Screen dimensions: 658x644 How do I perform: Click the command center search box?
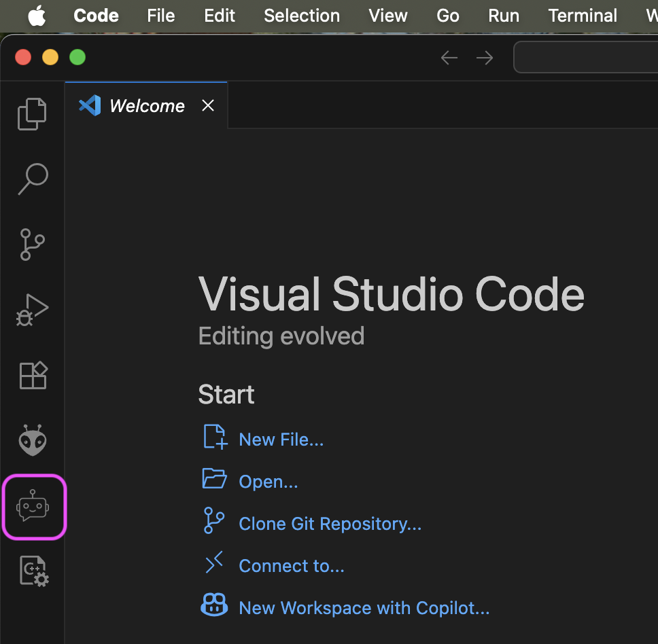(x=586, y=58)
